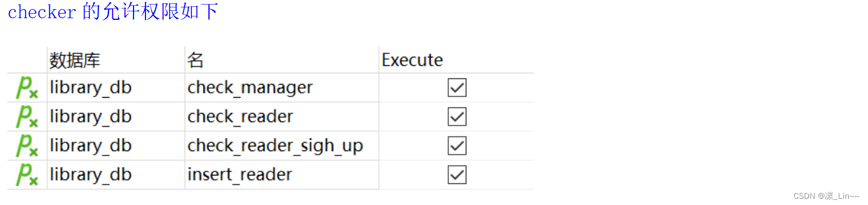Toggle Execute checkbox for insert_reader
Screen dimensions: 868x205
[457, 175]
